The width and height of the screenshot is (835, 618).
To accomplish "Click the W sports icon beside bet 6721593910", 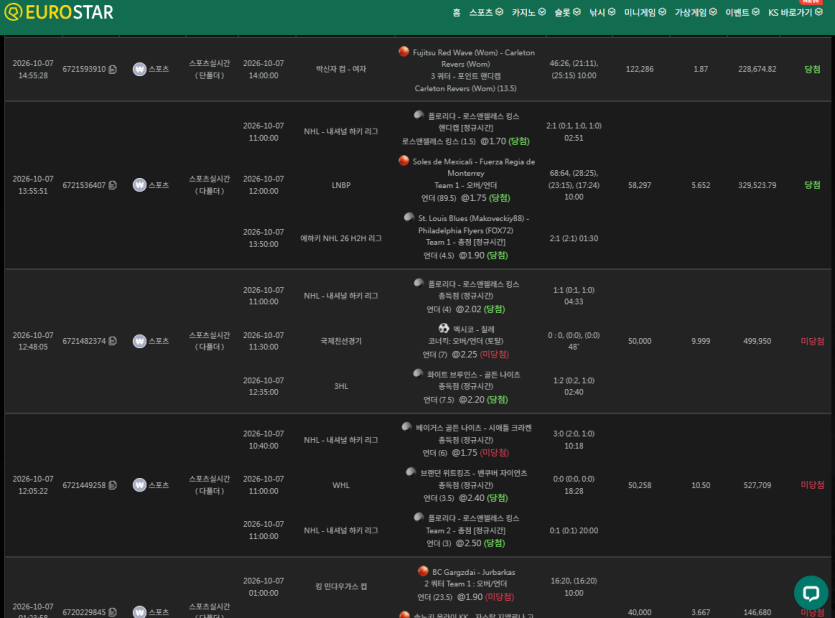I will (x=140, y=69).
